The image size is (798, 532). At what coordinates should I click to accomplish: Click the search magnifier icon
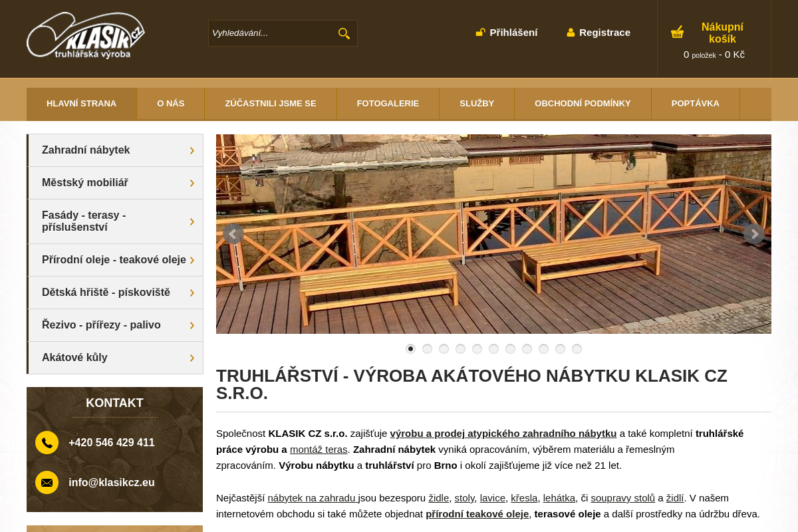(344, 33)
